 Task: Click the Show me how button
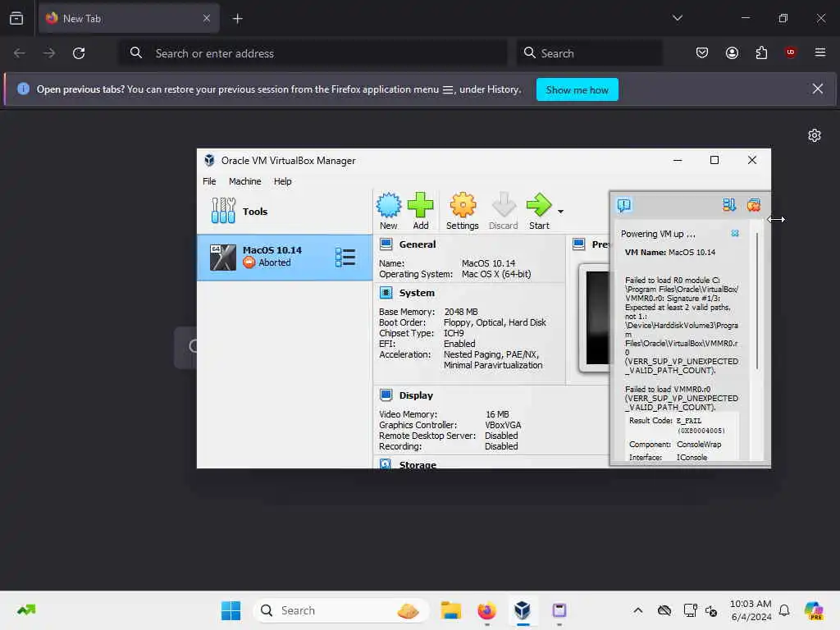(577, 89)
